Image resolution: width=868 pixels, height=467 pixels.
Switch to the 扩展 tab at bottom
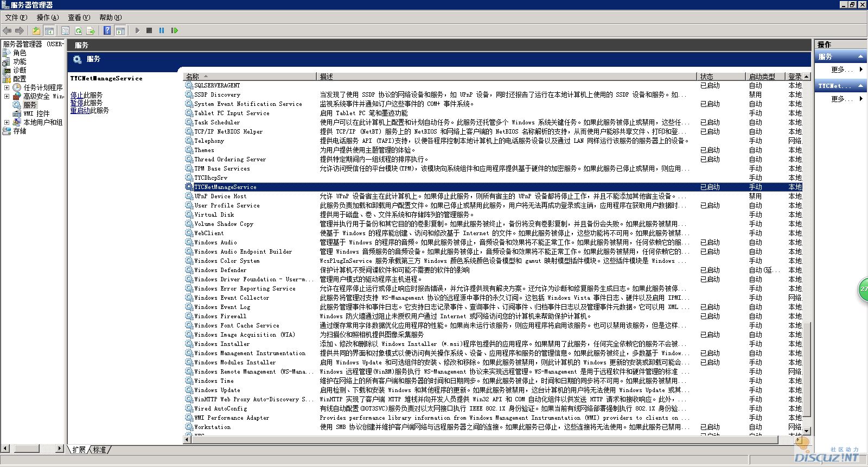(79, 450)
